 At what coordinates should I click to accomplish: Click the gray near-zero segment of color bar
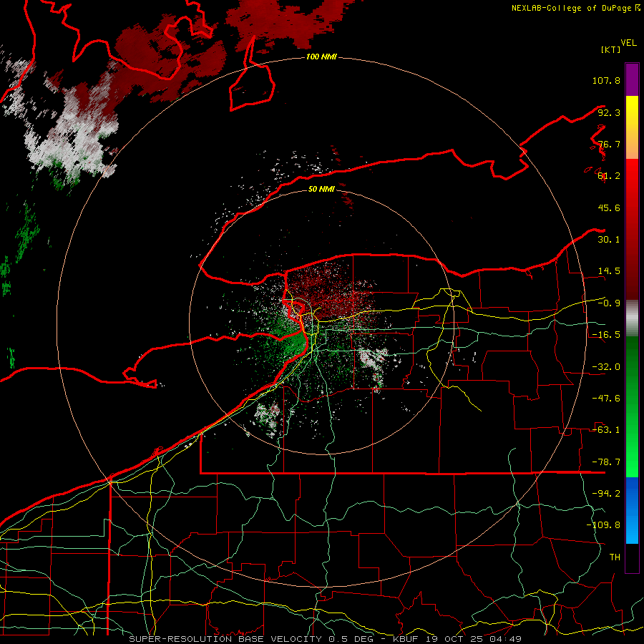point(632,318)
